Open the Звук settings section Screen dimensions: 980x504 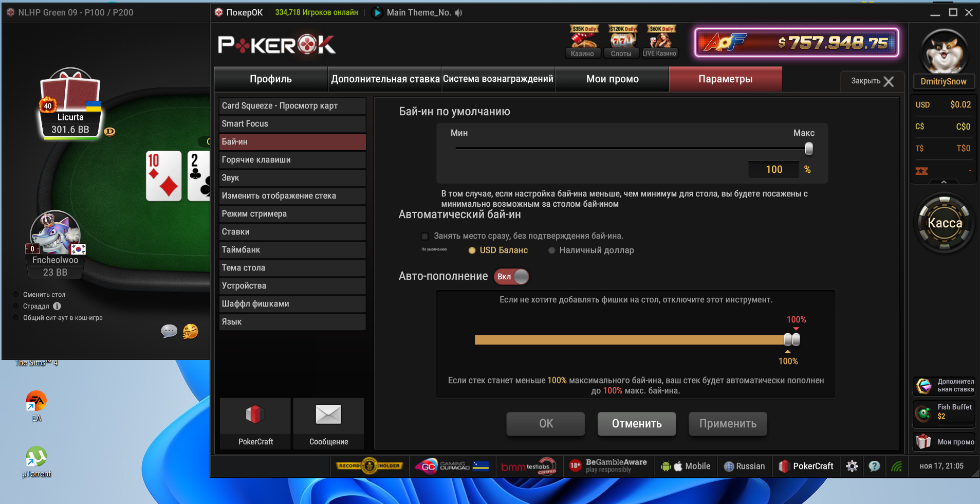pyautogui.click(x=292, y=178)
